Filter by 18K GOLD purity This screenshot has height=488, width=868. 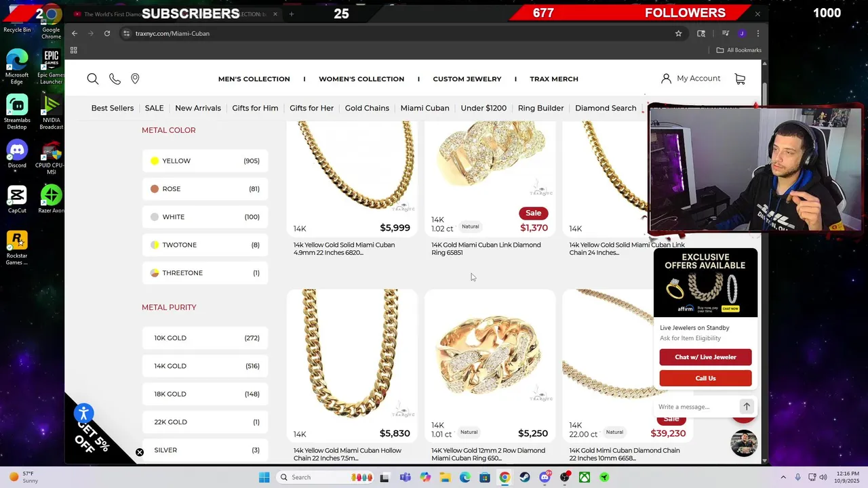(205, 394)
